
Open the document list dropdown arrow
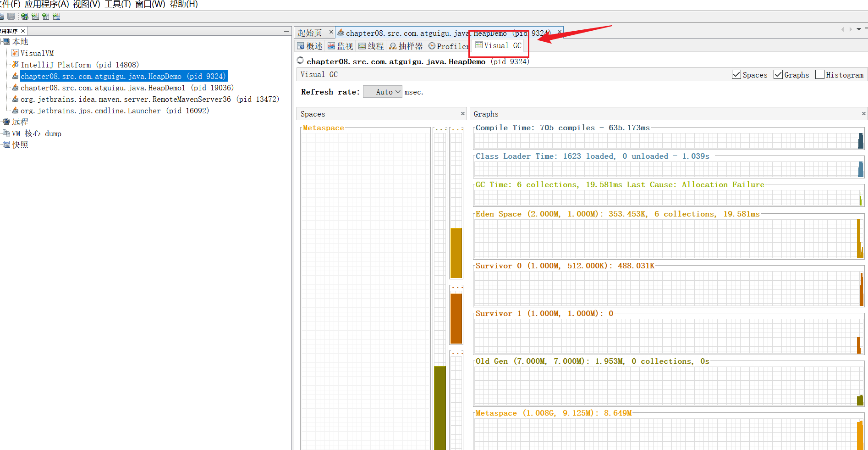pyautogui.click(x=858, y=29)
